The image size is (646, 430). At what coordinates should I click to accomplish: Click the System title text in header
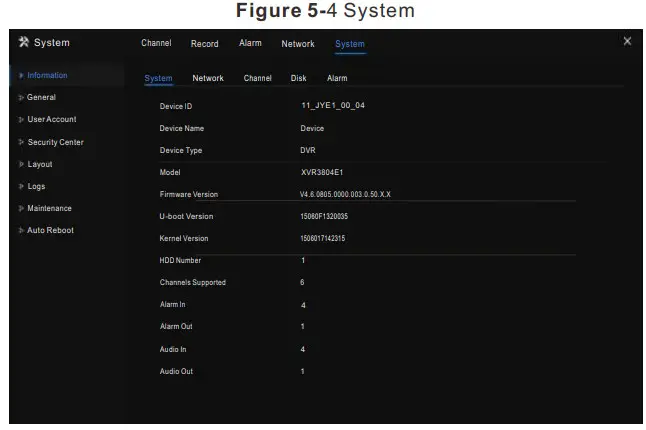point(51,42)
